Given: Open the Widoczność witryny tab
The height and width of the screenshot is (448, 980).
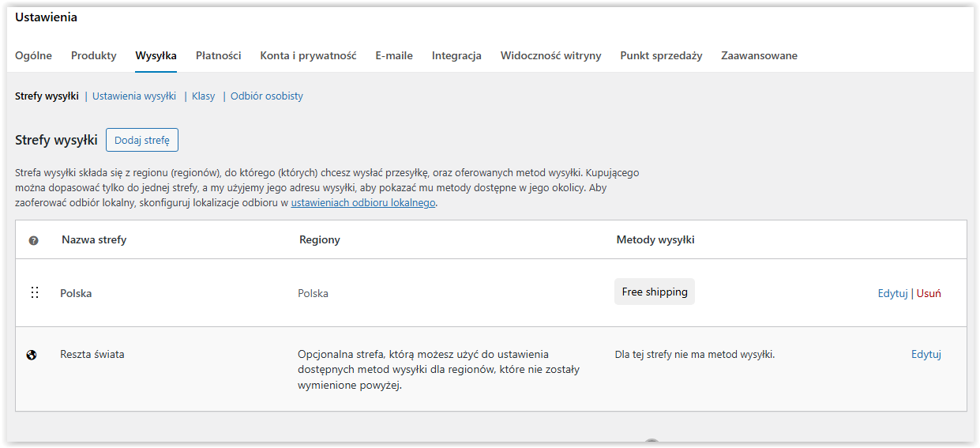Looking at the screenshot, I should 550,55.
